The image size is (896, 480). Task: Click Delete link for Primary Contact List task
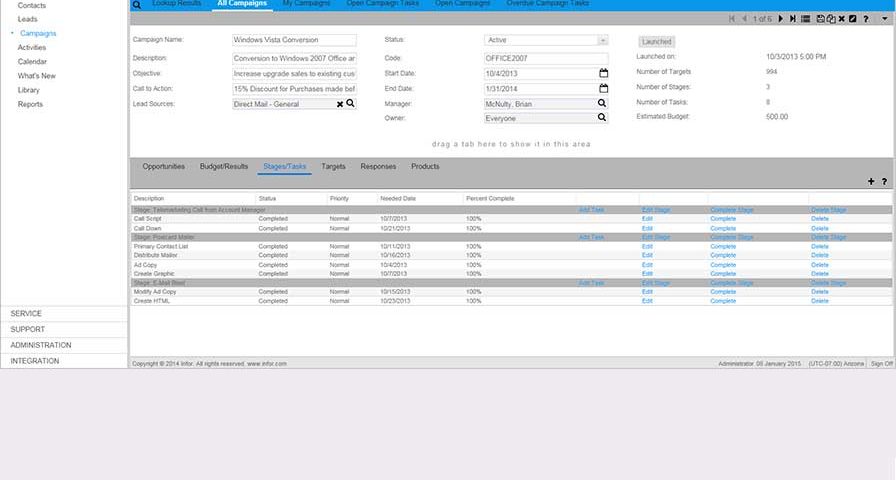click(x=819, y=247)
